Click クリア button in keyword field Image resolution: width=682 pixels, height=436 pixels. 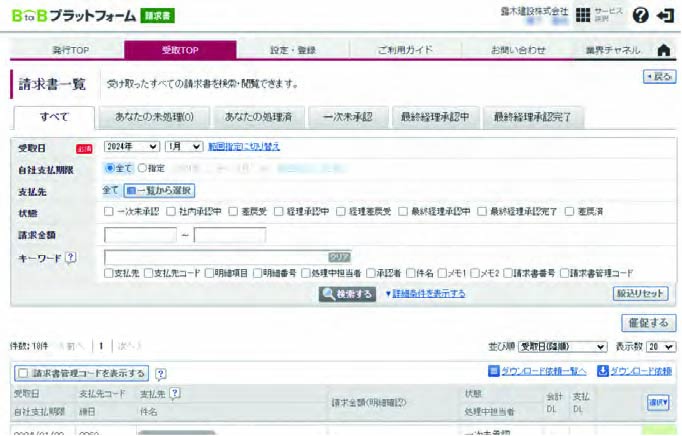coord(339,257)
